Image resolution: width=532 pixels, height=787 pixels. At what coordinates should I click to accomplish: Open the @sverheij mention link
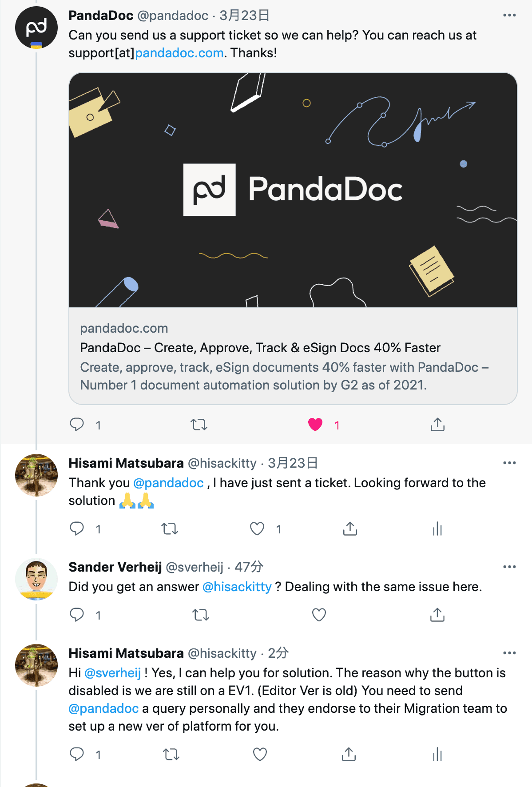[113, 673]
